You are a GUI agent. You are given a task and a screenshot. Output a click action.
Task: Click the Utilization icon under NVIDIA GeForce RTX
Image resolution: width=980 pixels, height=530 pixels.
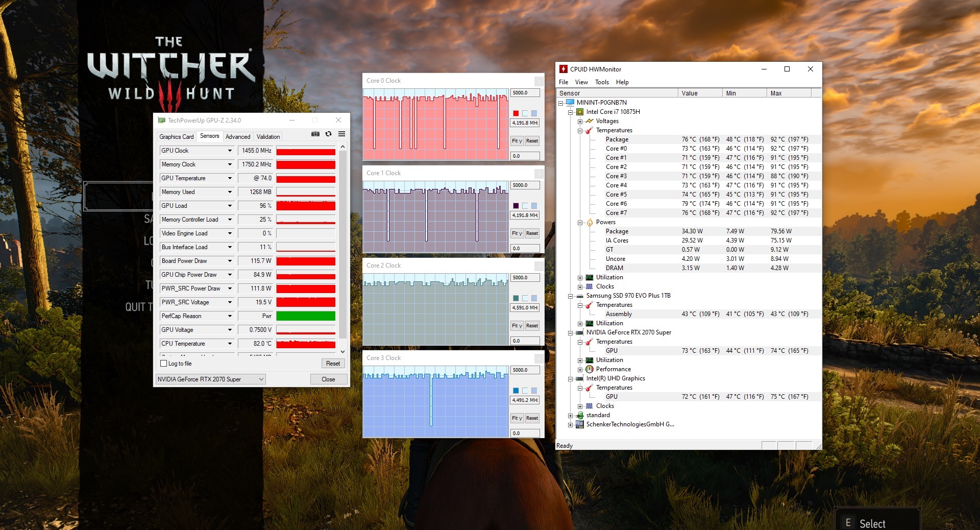[590, 360]
